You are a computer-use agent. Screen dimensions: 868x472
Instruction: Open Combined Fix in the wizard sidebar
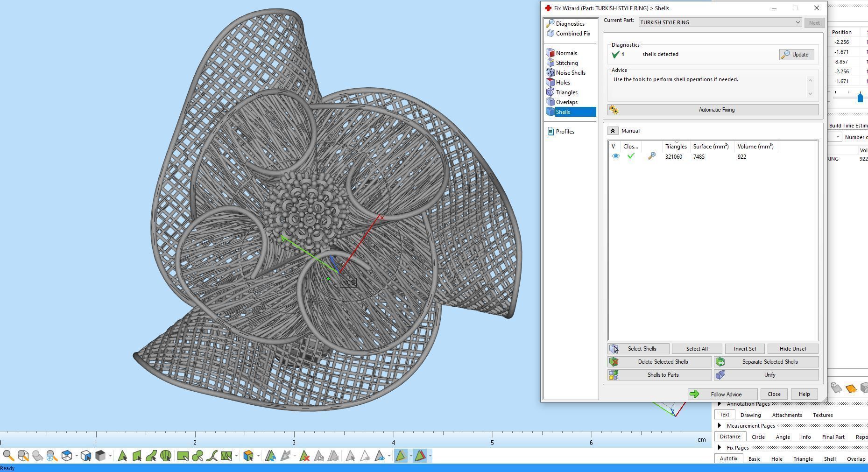[x=572, y=34]
